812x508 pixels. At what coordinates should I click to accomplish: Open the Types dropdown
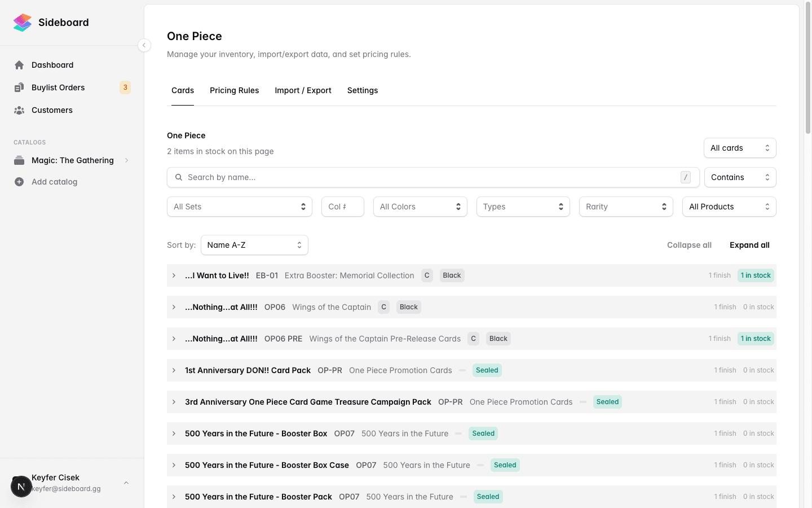click(523, 207)
